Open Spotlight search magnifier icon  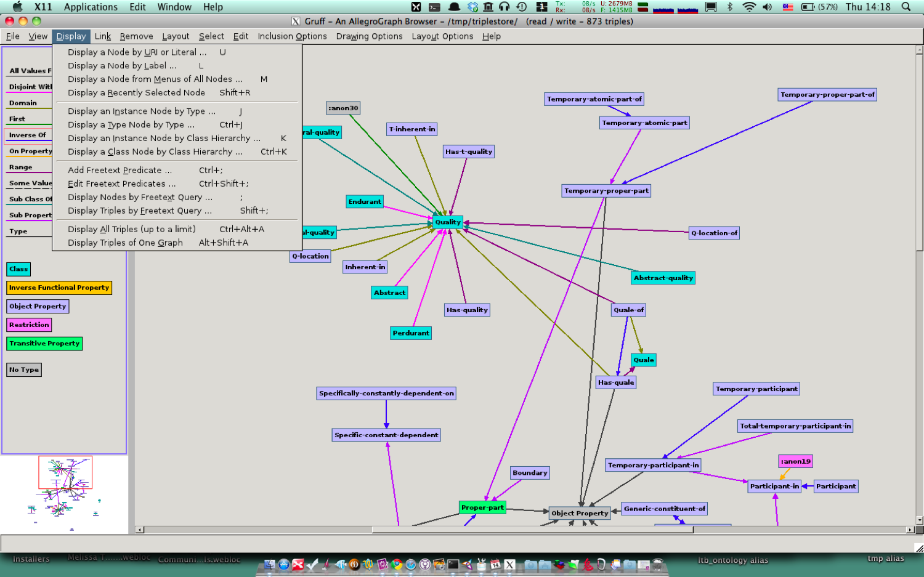tap(906, 7)
